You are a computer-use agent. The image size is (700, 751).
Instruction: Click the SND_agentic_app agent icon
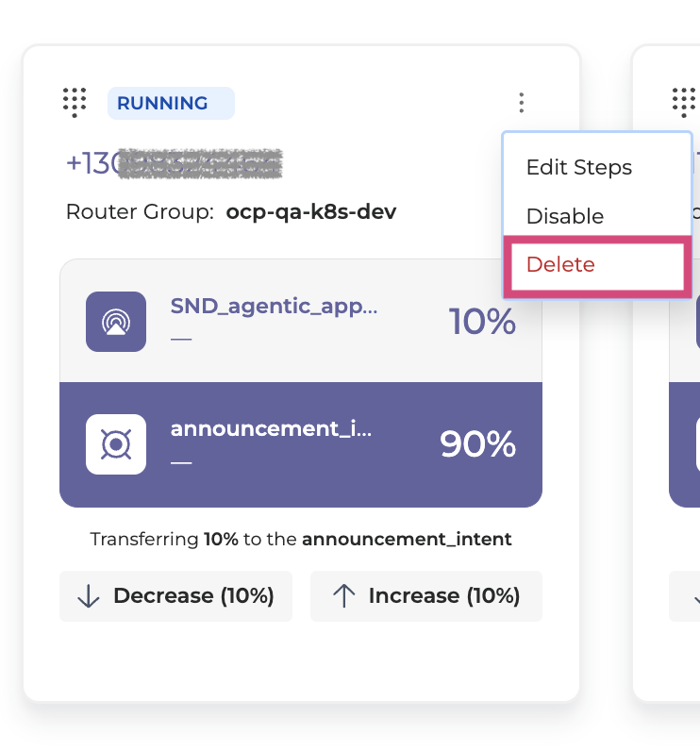116,322
